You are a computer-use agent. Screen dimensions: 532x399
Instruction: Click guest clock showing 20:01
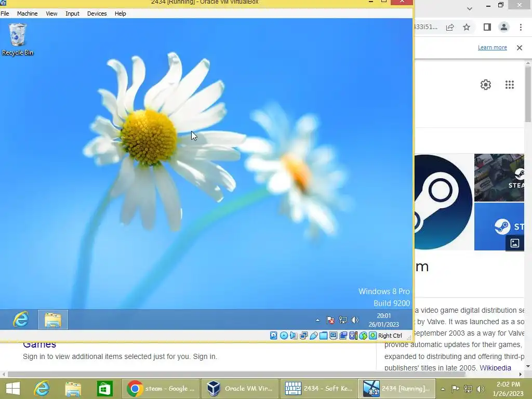tap(384, 320)
